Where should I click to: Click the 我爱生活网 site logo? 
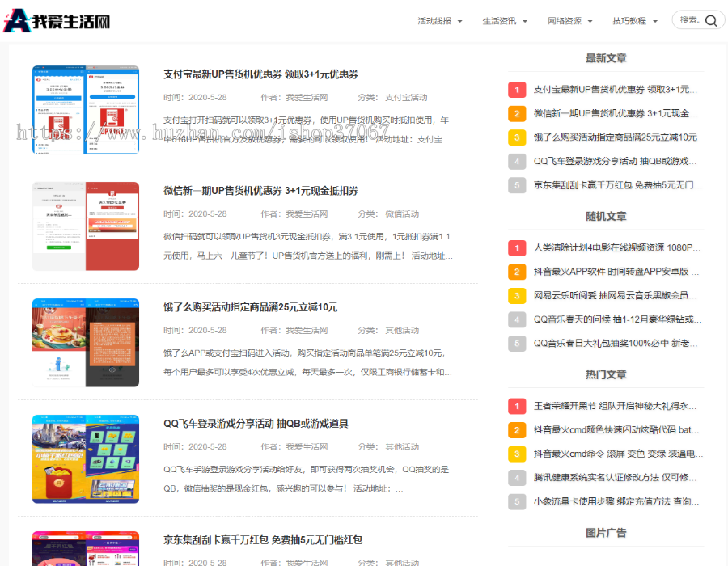[57, 21]
